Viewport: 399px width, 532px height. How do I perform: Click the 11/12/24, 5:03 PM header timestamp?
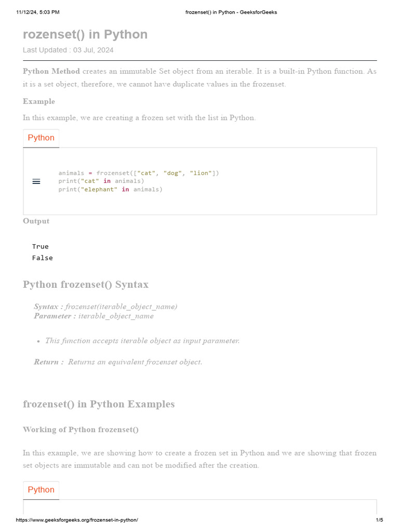click(38, 12)
